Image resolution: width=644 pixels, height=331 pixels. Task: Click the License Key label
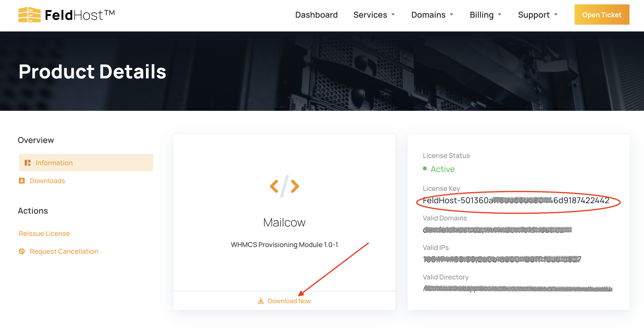point(441,189)
